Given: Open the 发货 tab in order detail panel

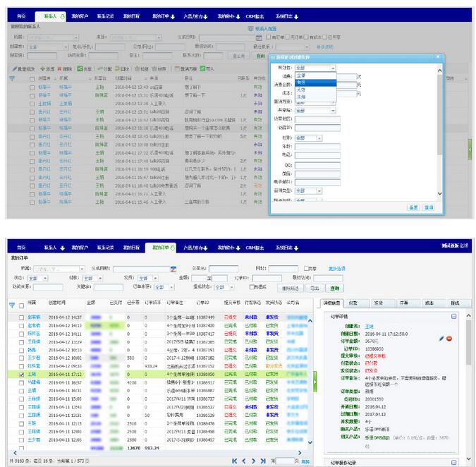Looking at the screenshot, I should pyautogui.click(x=382, y=303).
